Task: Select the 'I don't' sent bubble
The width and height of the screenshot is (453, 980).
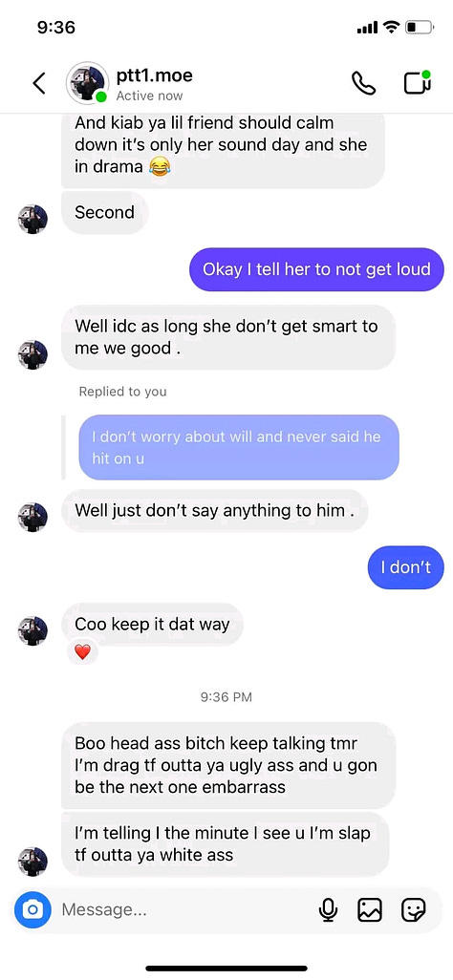Action: pyautogui.click(x=405, y=567)
